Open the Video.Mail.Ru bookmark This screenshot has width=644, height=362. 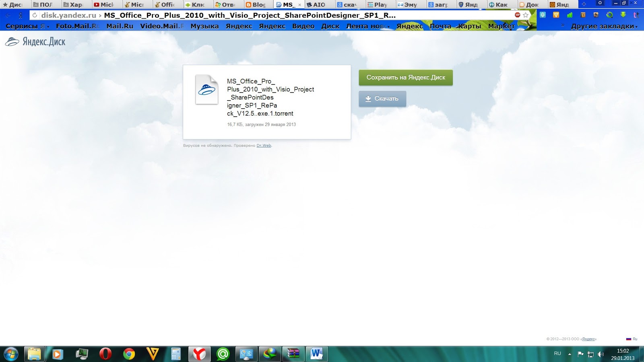(x=161, y=26)
